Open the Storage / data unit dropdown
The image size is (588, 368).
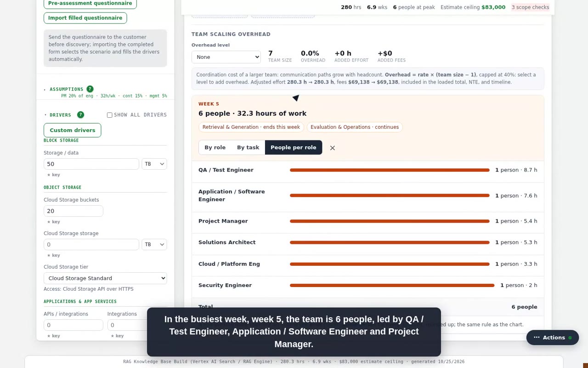pyautogui.click(x=154, y=164)
